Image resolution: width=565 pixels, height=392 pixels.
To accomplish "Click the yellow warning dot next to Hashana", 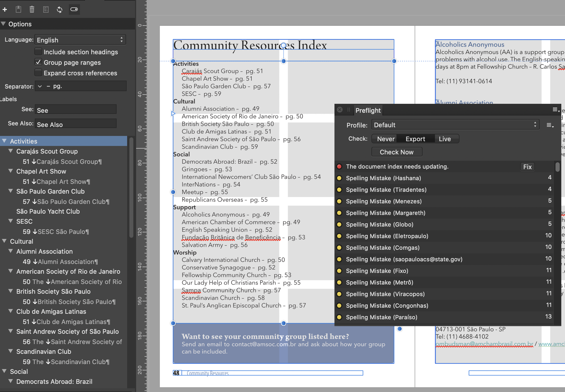I will [339, 178].
